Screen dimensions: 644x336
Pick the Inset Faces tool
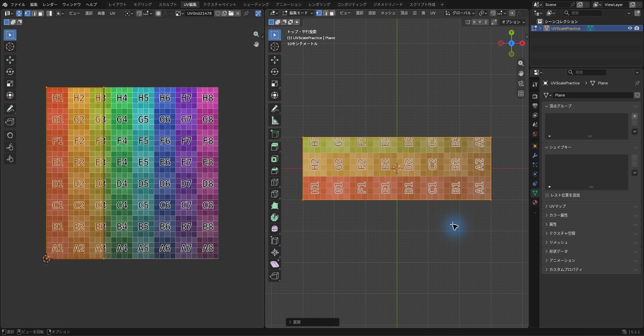pos(275,159)
